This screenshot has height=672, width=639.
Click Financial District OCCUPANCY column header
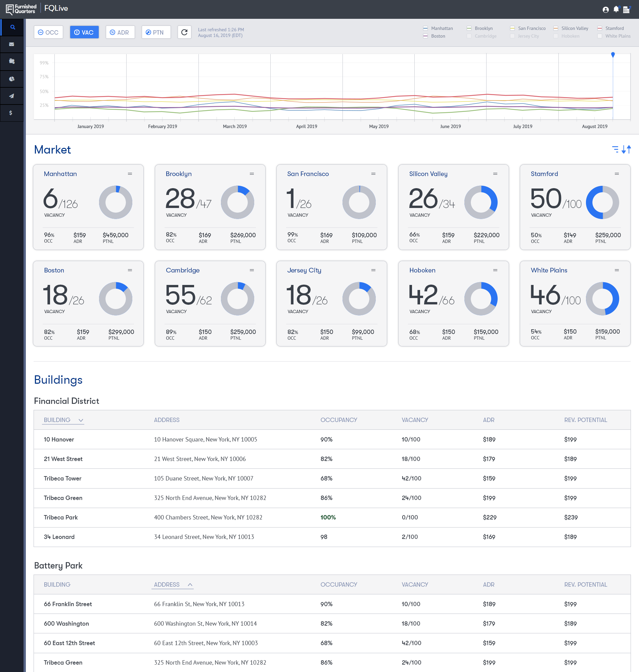(x=338, y=420)
